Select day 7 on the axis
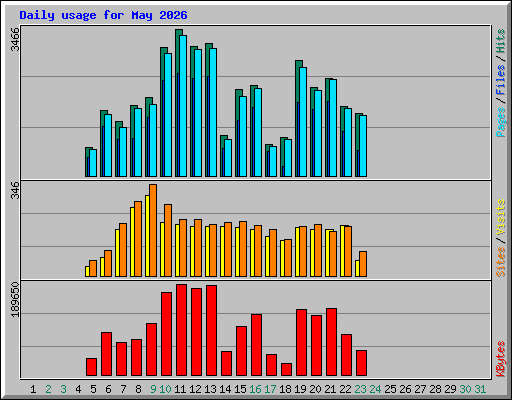The height and width of the screenshot is (400, 512). pos(123,389)
